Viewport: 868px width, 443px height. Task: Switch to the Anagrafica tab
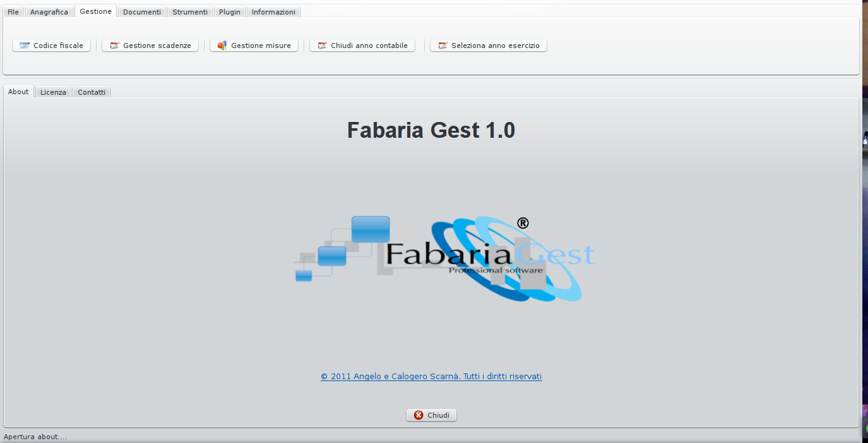pyautogui.click(x=49, y=12)
